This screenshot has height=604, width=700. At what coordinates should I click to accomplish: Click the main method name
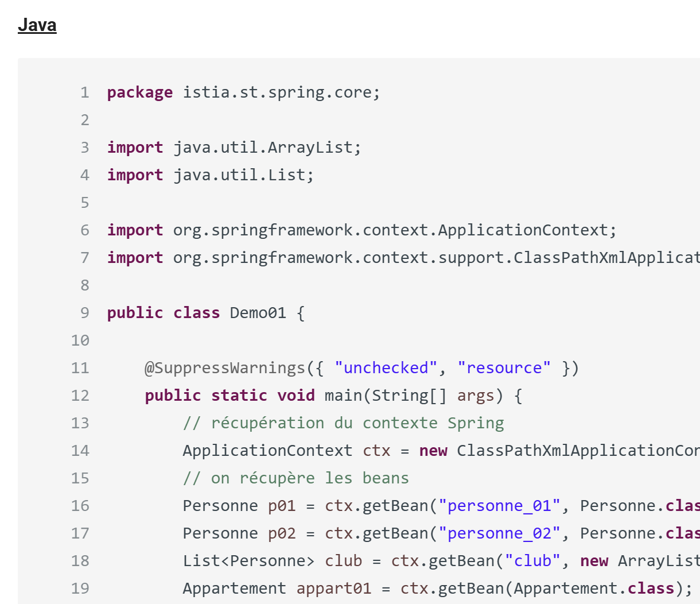click(343, 396)
